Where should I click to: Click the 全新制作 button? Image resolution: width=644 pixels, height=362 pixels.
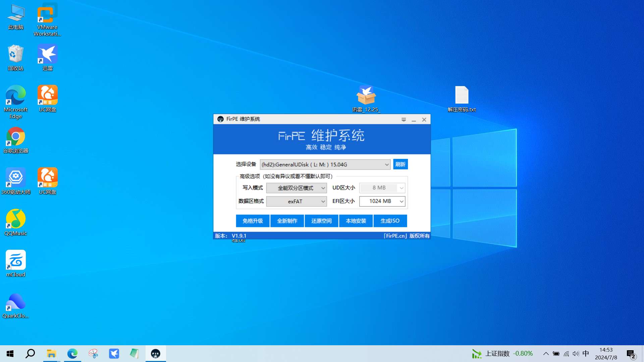pos(287,221)
